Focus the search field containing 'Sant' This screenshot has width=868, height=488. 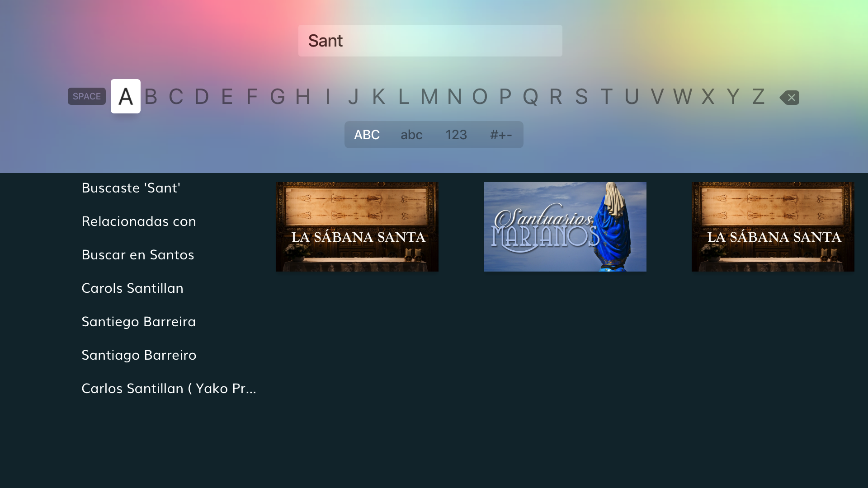tap(430, 41)
